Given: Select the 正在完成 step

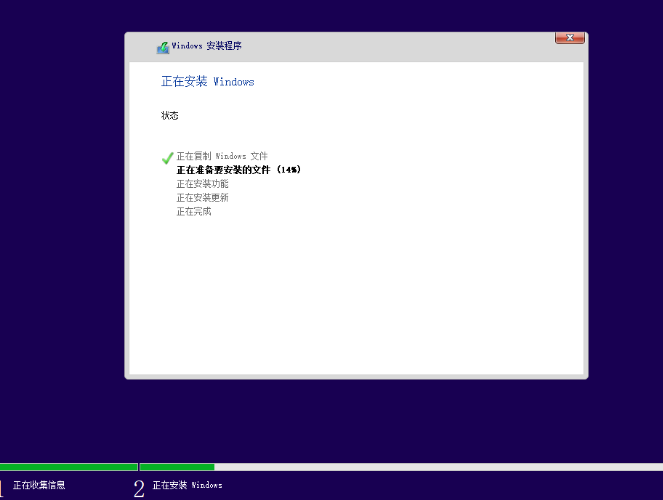Looking at the screenshot, I should pos(194,211).
